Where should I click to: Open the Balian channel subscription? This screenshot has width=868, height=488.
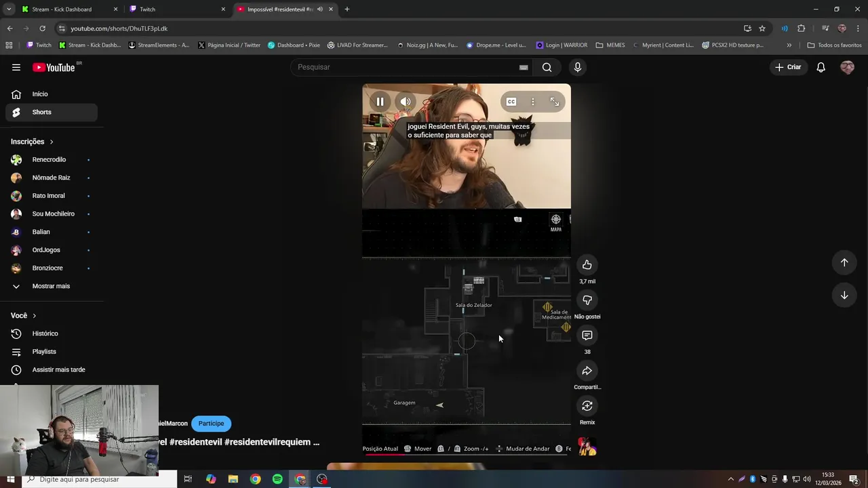[x=52, y=232]
